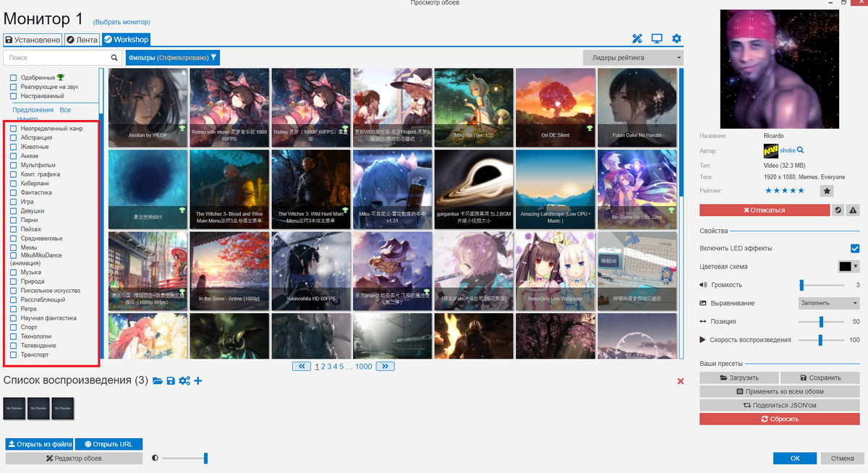Click Выбрать монитор link
868x473 pixels.
[122, 22]
